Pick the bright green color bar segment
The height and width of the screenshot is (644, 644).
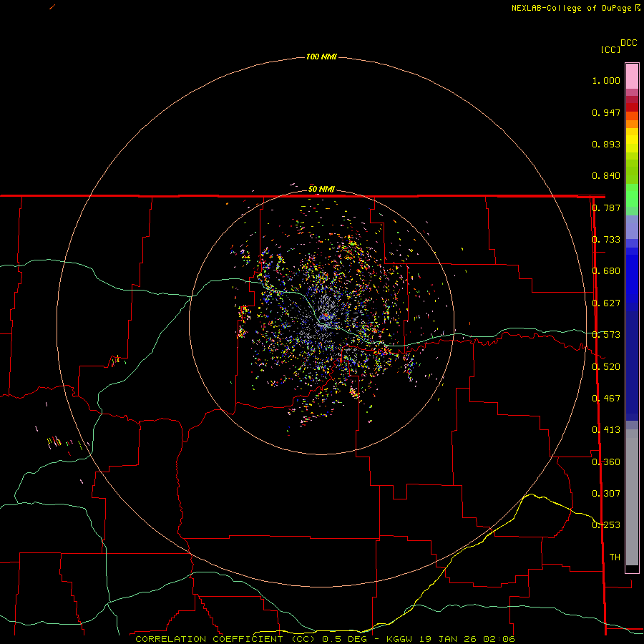pos(632,195)
